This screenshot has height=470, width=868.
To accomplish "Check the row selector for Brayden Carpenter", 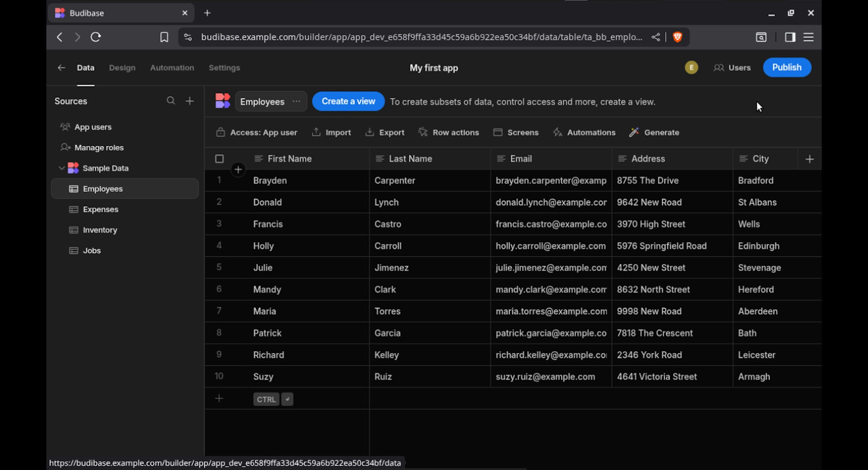I will click(x=219, y=180).
